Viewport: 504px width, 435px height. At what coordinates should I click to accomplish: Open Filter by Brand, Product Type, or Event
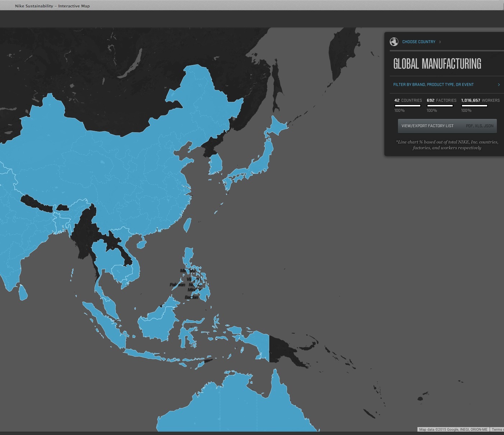coord(433,84)
